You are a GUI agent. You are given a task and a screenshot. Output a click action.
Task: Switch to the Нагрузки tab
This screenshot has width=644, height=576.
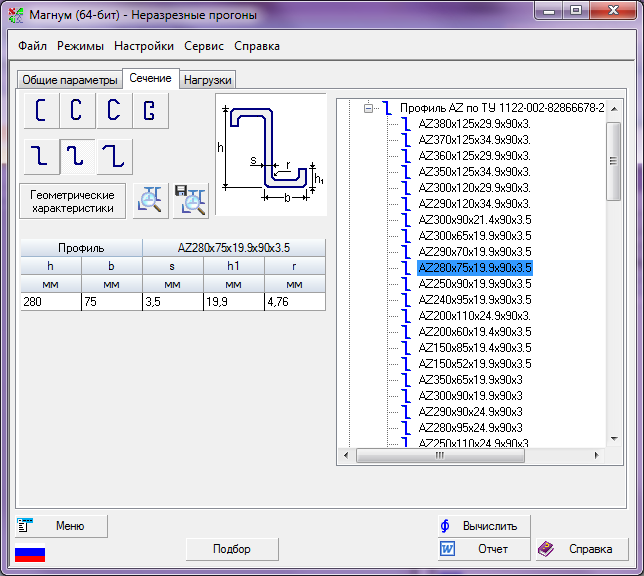(x=207, y=80)
